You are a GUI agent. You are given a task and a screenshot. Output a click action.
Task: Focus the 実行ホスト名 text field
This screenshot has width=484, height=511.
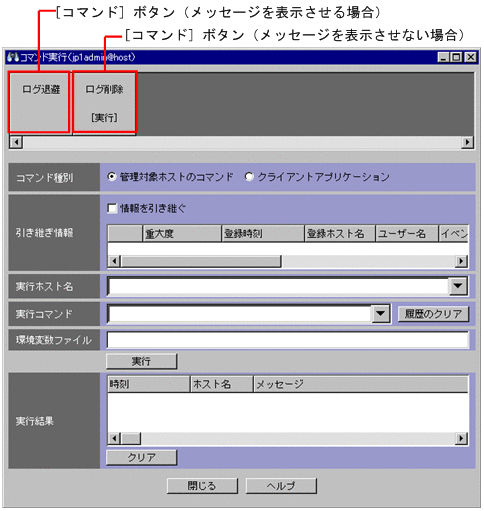pos(278,286)
